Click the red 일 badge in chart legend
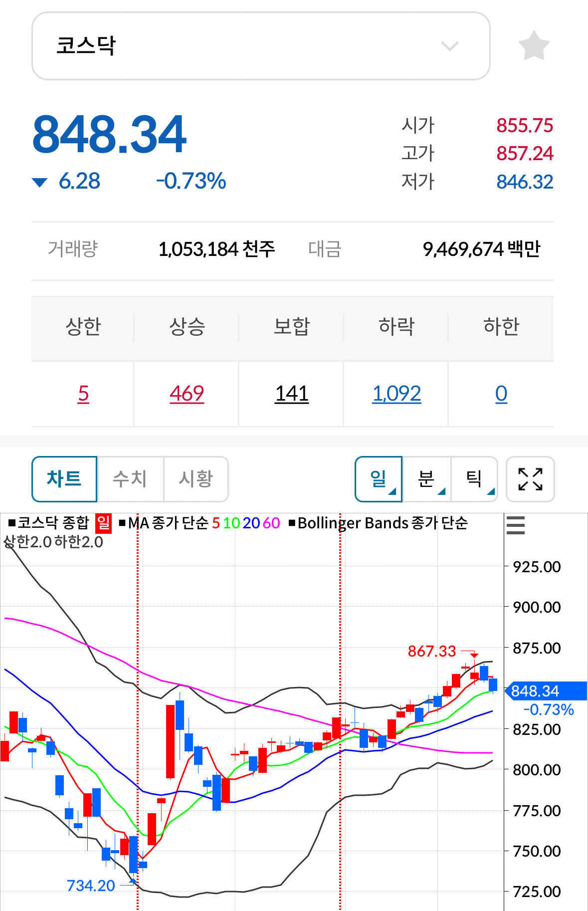Viewport: 588px width, 911px height. pyautogui.click(x=103, y=523)
